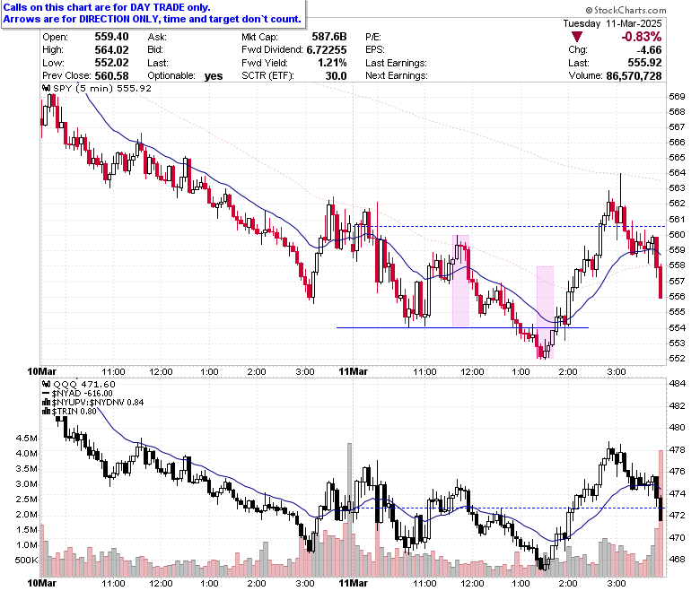700x591 pixels.
Task: Click the 'Tuesday 11-Mar-2025' date header
Action: tap(612, 23)
